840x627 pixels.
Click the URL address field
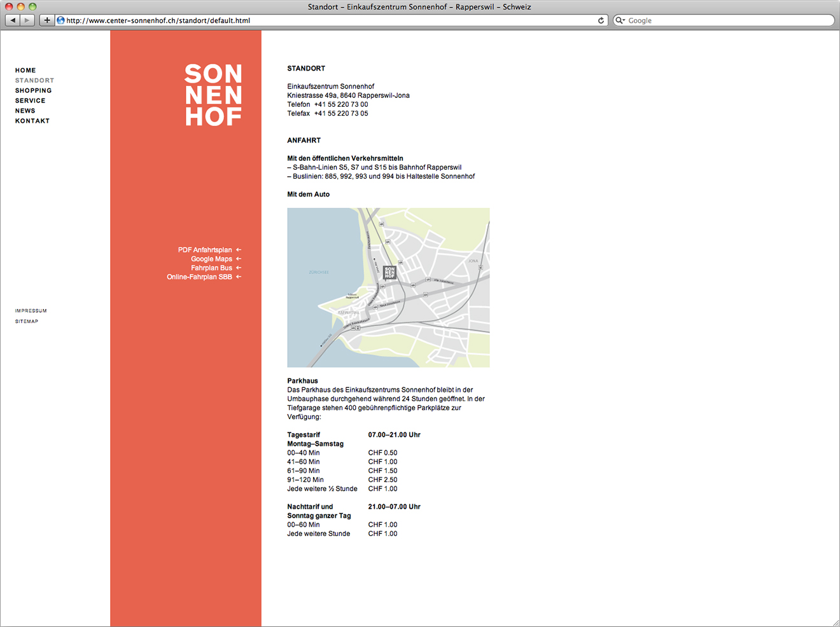coord(318,20)
